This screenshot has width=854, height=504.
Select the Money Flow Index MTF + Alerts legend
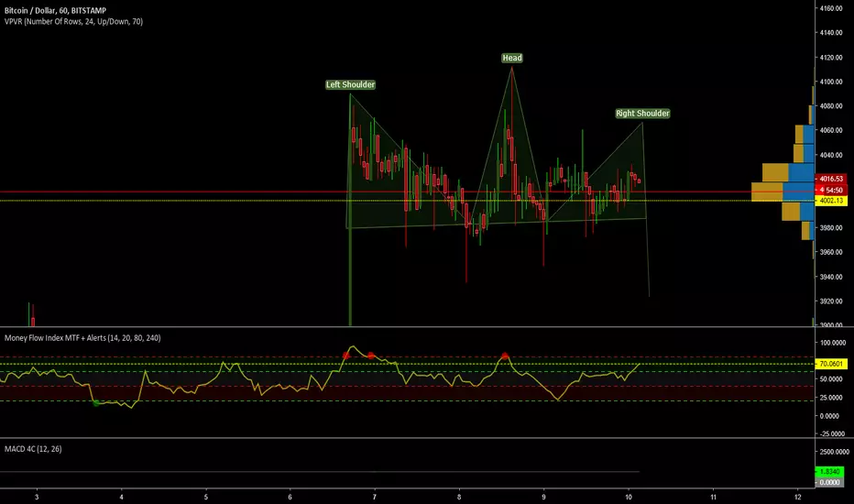point(82,338)
